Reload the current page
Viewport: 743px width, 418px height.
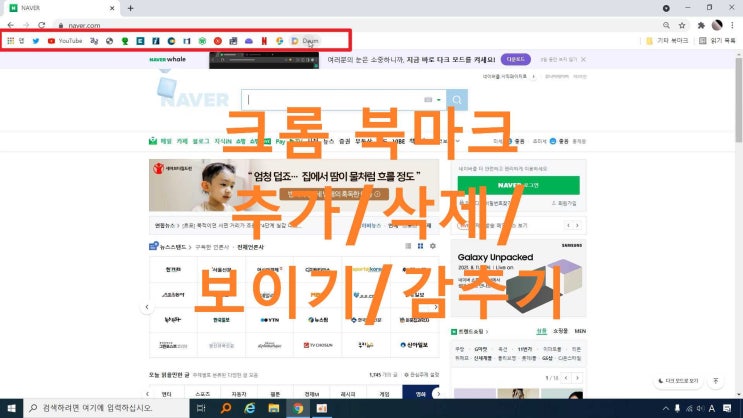coord(42,25)
